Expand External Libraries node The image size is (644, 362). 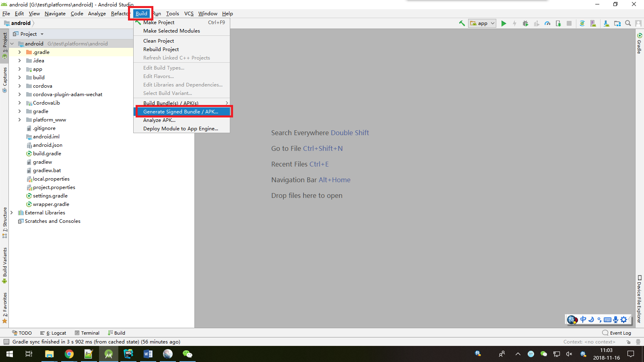click(11, 213)
